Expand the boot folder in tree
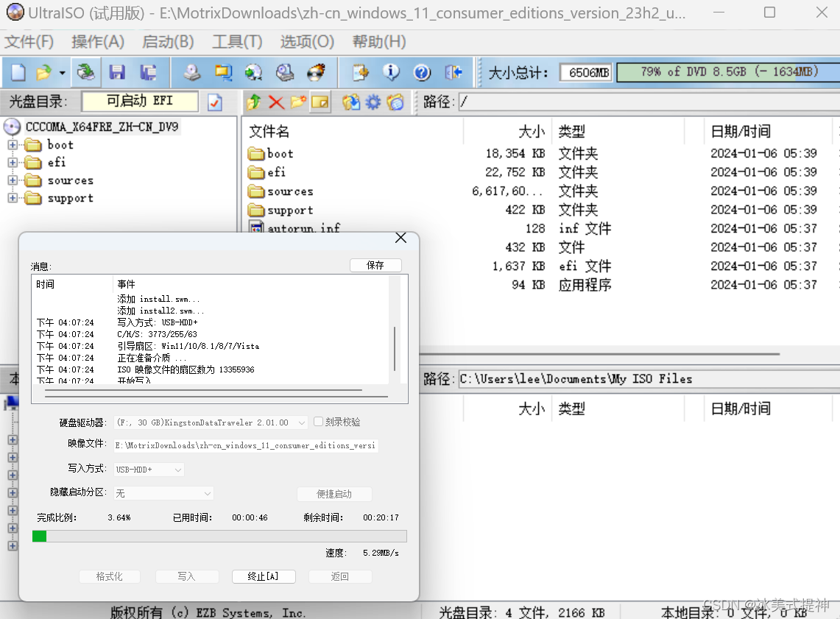840x619 pixels. click(x=13, y=144)
